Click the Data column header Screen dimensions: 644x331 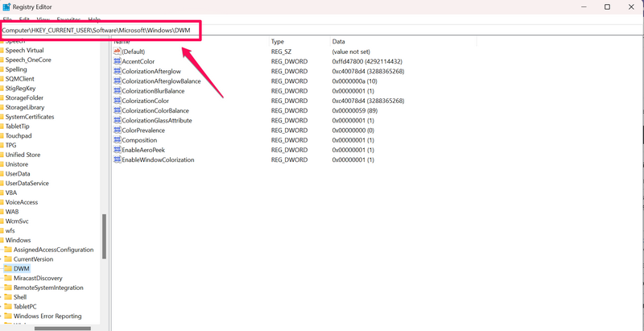(339, 41)
